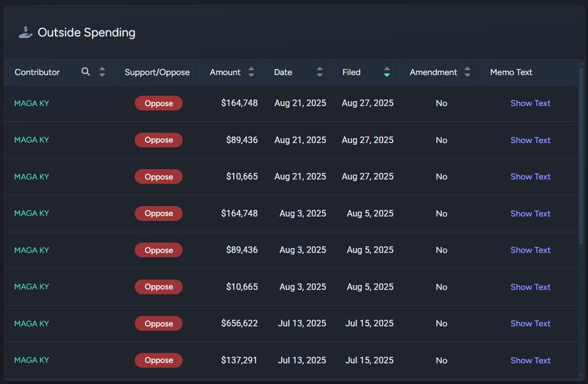Select Amendment No in the $656,622 row
588x384 pixels.
pyautogui.click(x=441, y=324)
